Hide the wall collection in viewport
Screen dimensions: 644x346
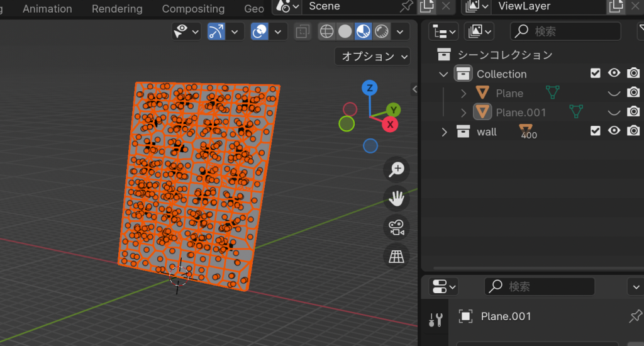click(x=614, y=131)
